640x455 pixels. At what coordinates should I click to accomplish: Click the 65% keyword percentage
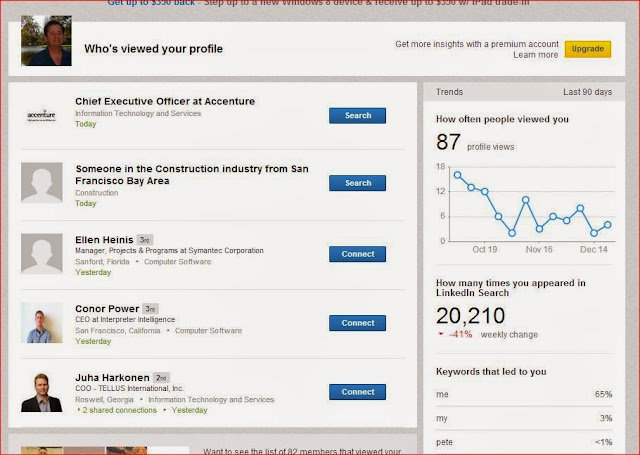[x=603, y=395]
